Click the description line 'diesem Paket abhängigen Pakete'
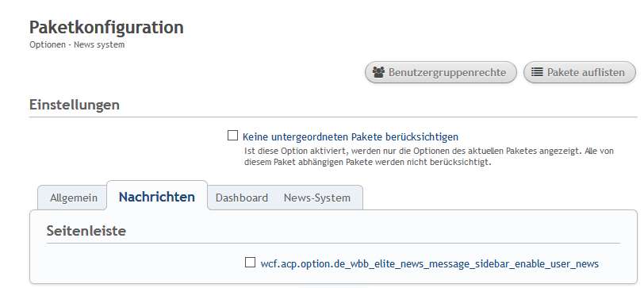This screenshot has height=288, width=644. coord(367,162)
